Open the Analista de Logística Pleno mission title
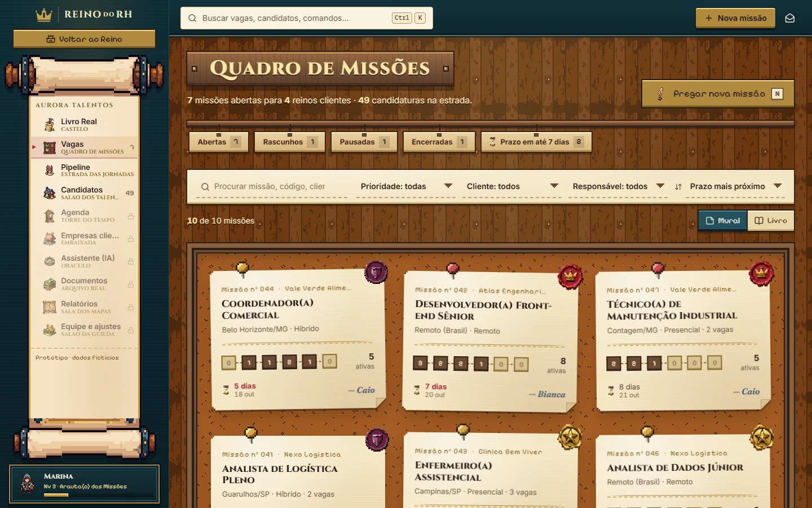812x508 pixels. (x=280, y=474)
